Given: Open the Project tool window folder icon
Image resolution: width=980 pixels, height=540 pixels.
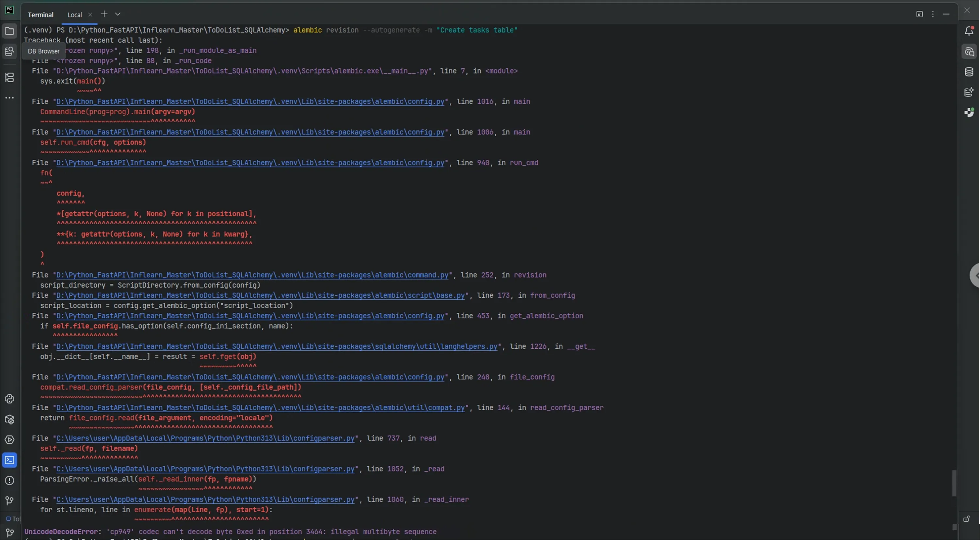Looking at the screenshot, I should 9,31.
